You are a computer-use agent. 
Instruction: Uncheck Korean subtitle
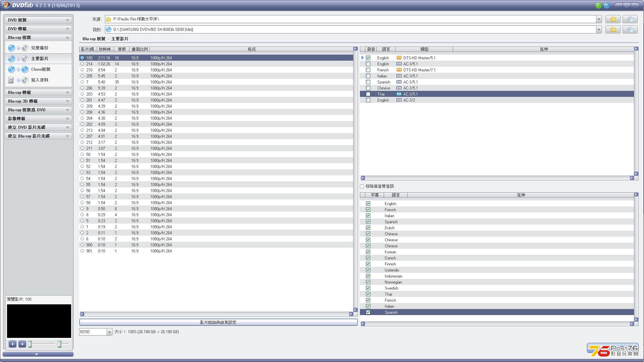pyautogui.click(x=368, y=252)
